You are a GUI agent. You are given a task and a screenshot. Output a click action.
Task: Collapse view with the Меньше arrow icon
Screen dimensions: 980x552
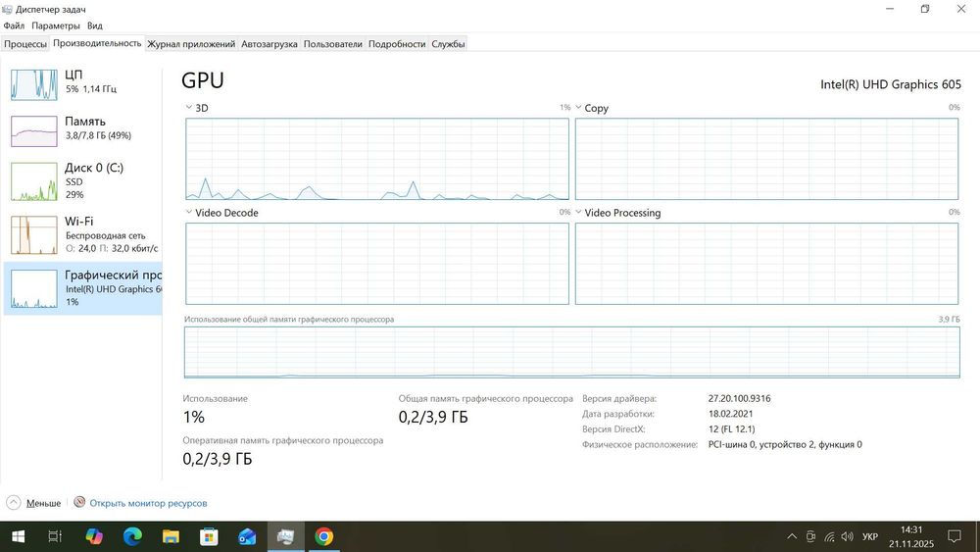click(x=14, y=503)
